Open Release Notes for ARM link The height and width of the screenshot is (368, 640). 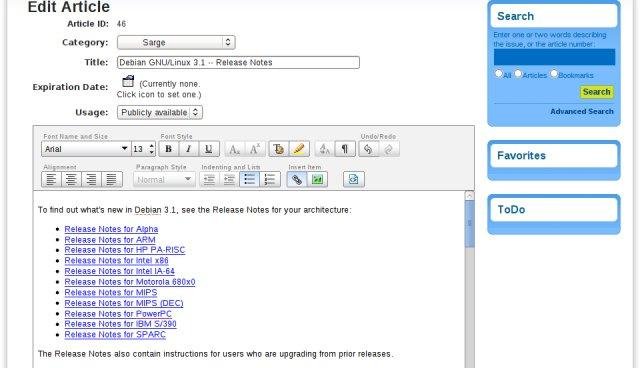[110, 240]
